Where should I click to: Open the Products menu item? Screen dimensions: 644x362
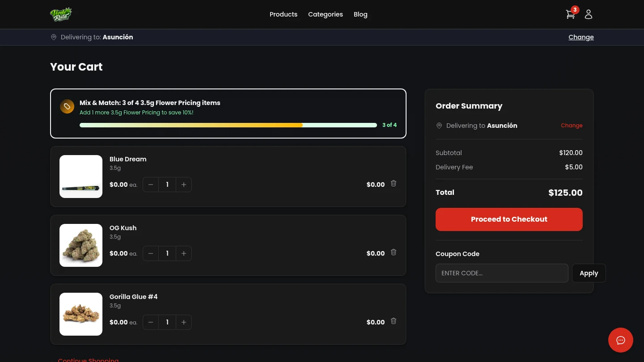click(x=283, y=14)
